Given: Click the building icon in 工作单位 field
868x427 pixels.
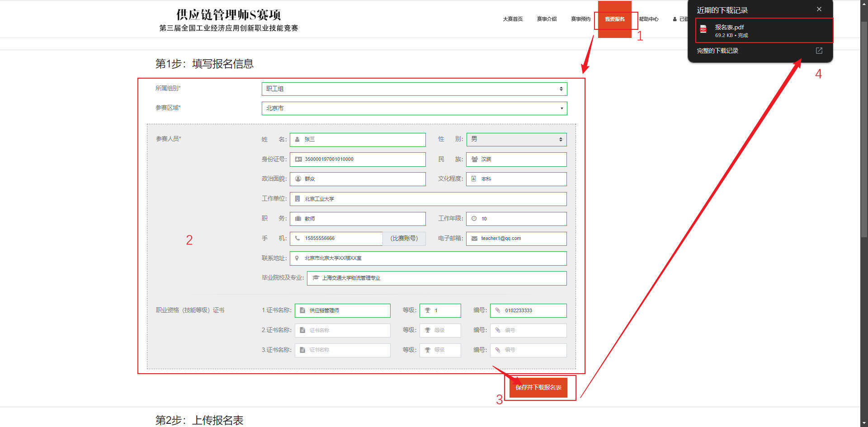Looking at the screenshot, I should pyautogui.click(x=297, y=199).
